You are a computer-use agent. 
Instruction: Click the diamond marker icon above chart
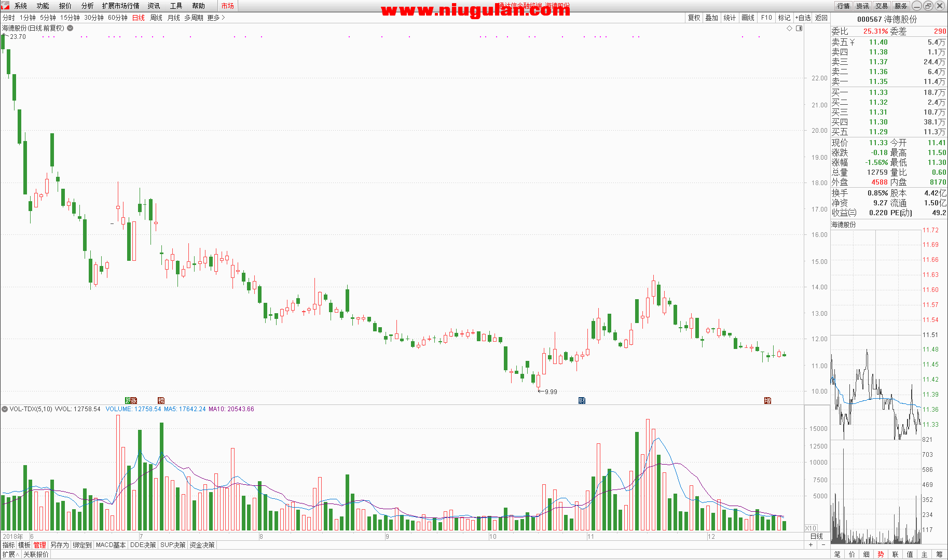point(790,29)
